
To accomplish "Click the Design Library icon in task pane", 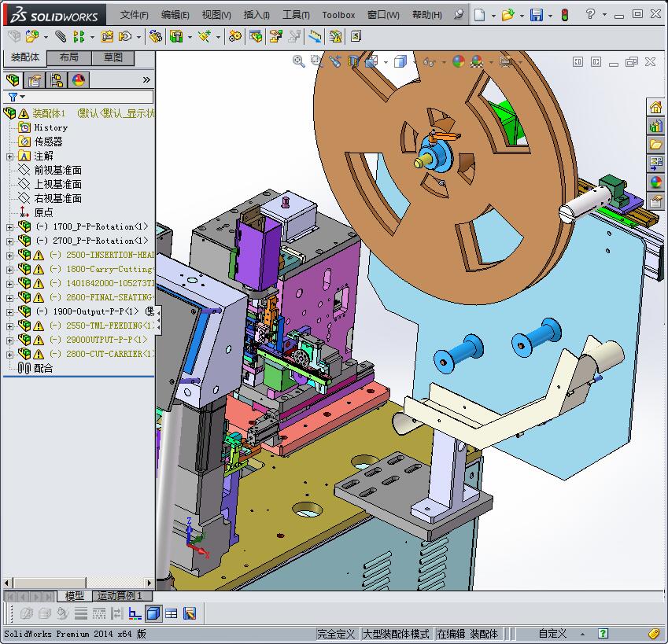I will click(655, 126).
